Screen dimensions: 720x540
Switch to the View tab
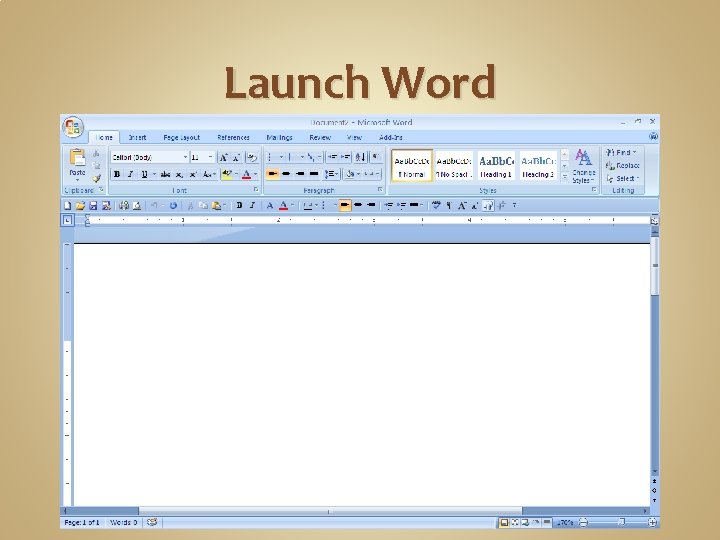coord(354,137)
